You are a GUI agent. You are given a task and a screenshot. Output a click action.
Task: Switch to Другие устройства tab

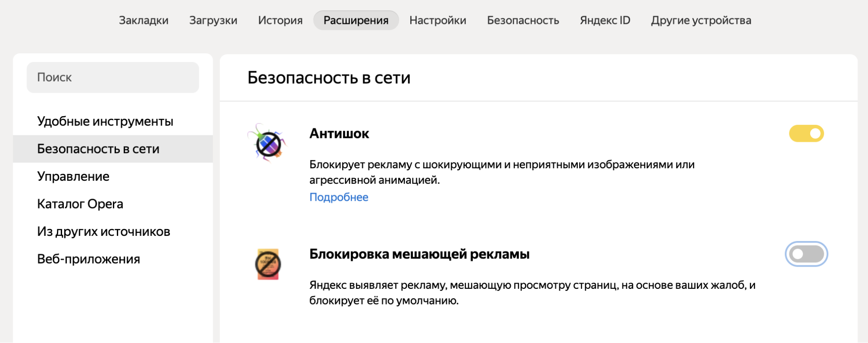point(701,20)
